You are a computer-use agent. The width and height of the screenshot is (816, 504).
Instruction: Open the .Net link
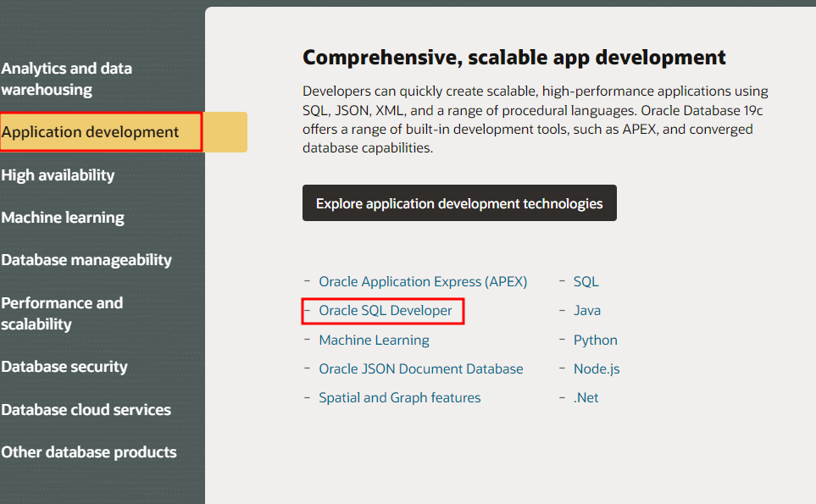click(x=586, y=398)
